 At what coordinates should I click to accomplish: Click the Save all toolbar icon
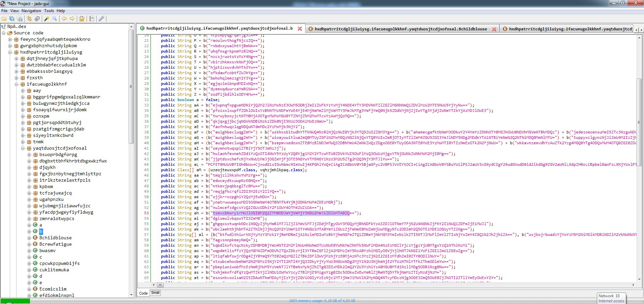click(x=12, y=19)
